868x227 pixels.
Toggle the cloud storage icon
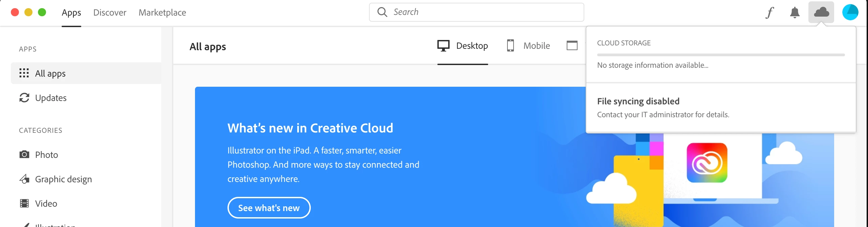click(821, 12)
